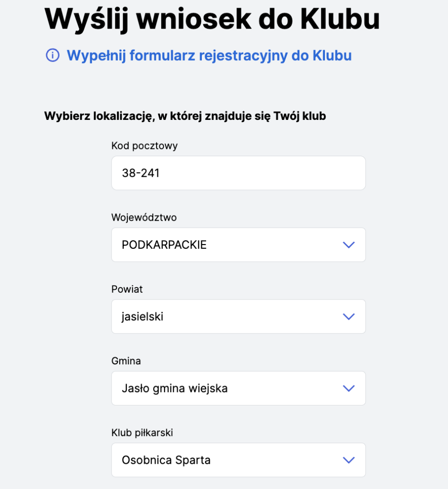448x489 pixels.
Task: Click the PODKARPACKIE field to change voivodeship
Action: click(215, 244)
